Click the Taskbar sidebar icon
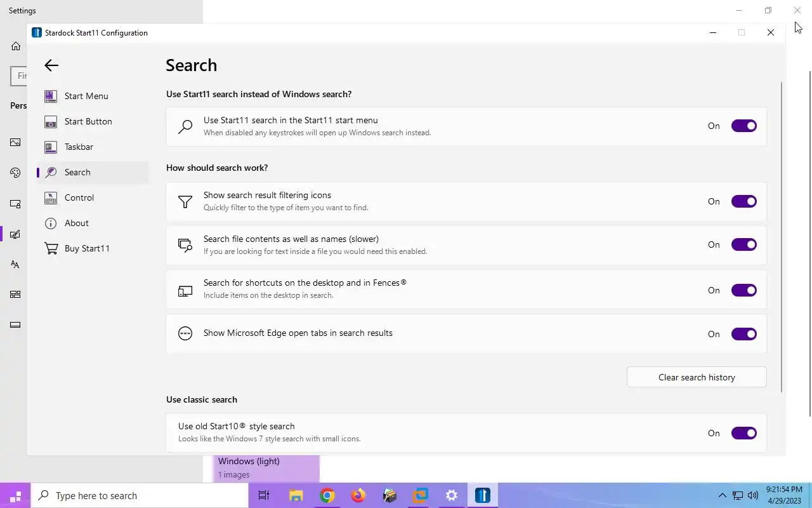Viewport: 812px width, 508px height. pos(51,147)
